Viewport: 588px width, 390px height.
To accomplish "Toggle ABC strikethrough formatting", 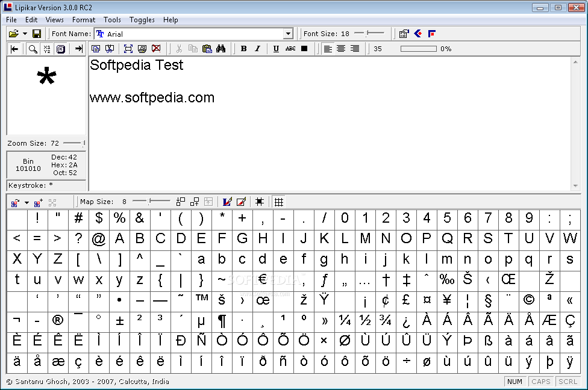I will pos(290,49).
